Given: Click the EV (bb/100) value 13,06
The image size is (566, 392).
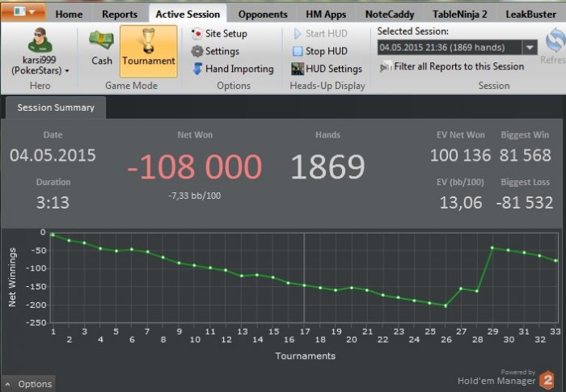Looking at the screenshot, I should click(461, 203).
